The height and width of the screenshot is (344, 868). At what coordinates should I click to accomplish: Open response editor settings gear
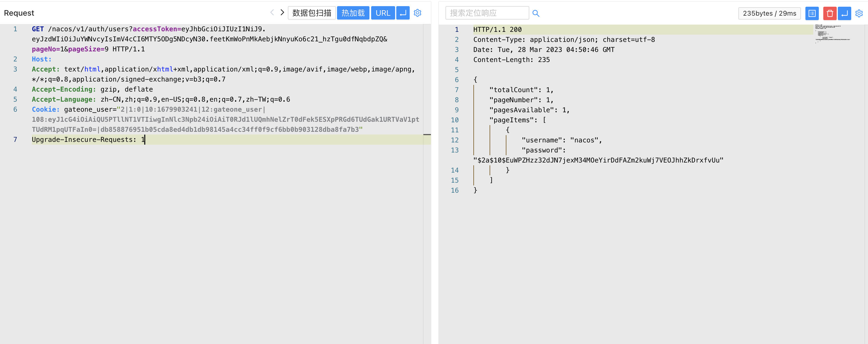click(859, 13)
